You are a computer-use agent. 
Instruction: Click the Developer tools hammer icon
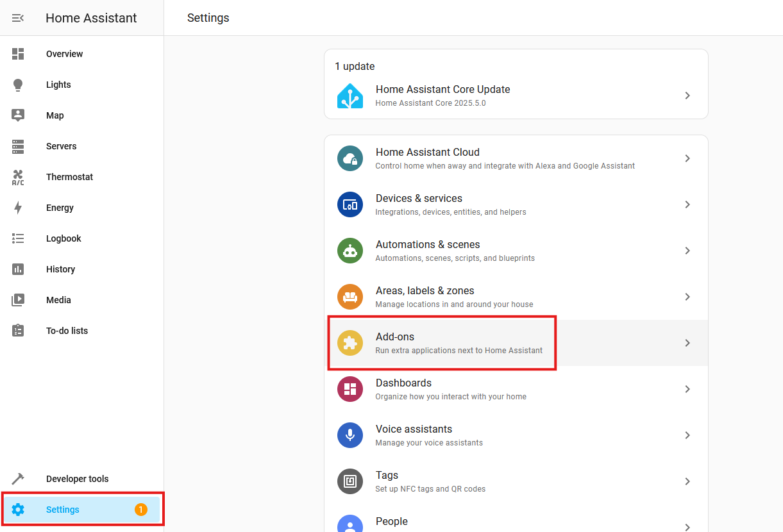18,479
